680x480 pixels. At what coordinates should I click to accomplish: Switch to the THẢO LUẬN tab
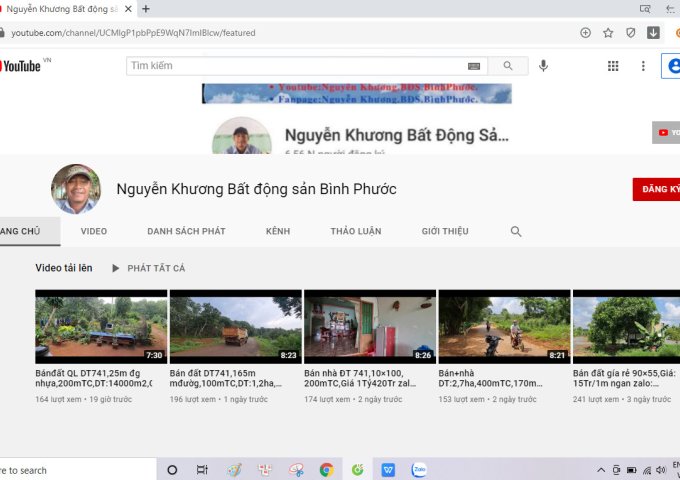point(356,231)
